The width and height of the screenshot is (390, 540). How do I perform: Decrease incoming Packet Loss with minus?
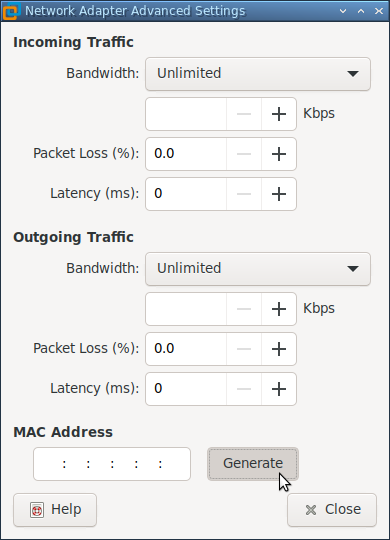(x=244, y=154)
